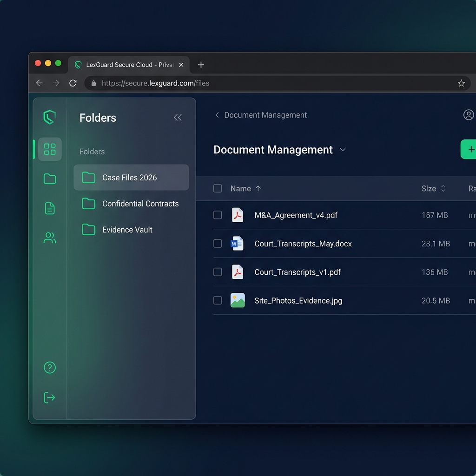Click the folder icon in left rail
Screen dimensions: 476x476
(x=50, y=179)
